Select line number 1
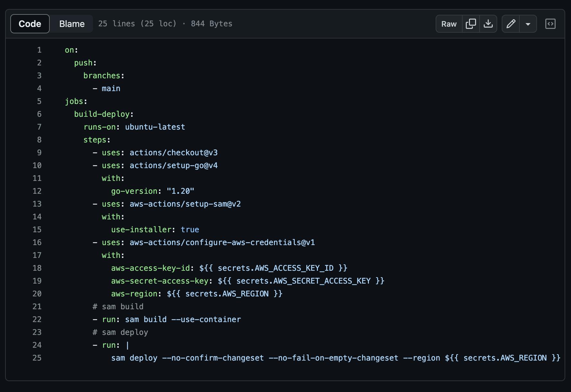The image size is (571, 392). (39, 50)
